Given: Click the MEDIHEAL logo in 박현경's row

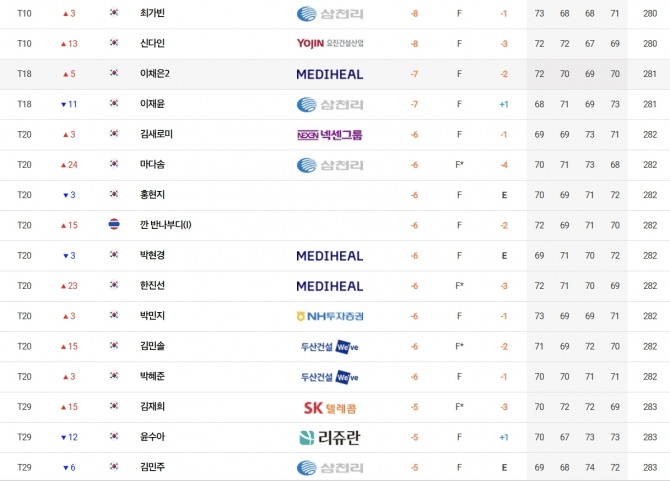Looking at the screenshot, I should 330,256.
